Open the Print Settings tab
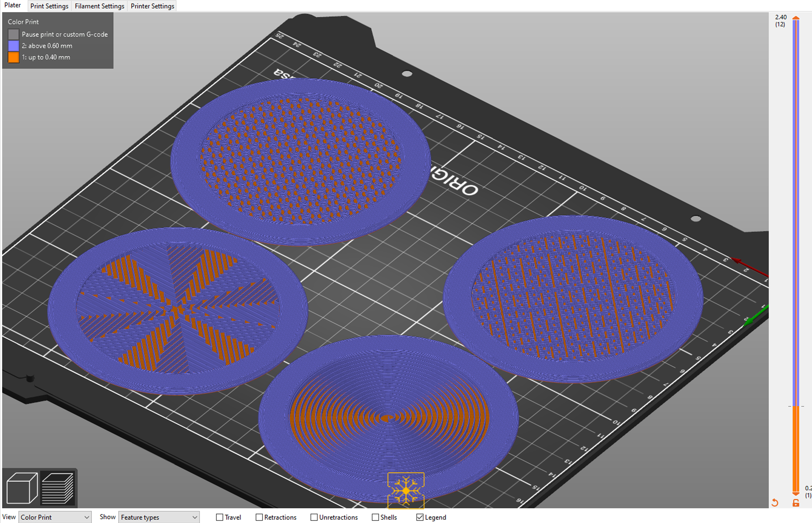 click(x=49, y=6)
